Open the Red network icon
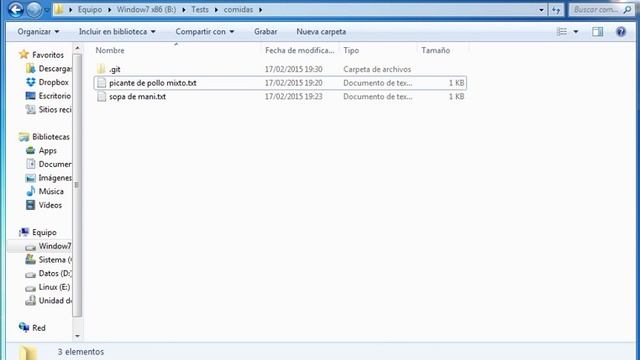Viewport: 640px width, 360px height. click(x=24, y=327)
